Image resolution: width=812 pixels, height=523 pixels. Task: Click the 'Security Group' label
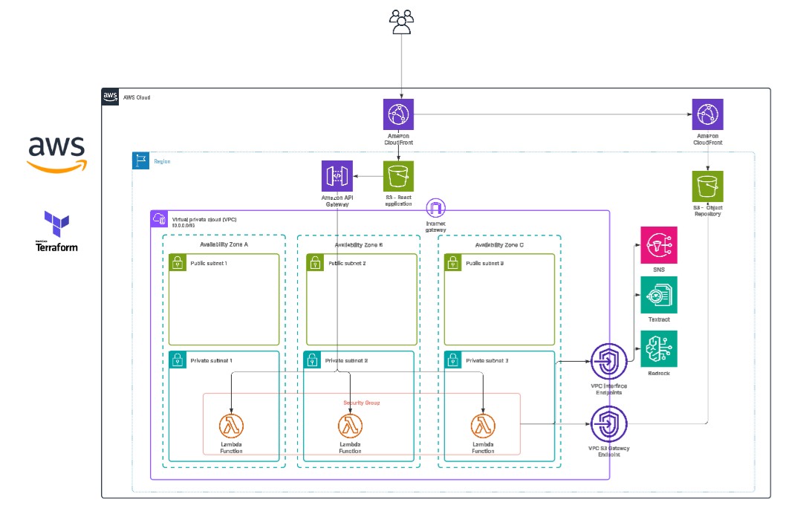[362, 403]
